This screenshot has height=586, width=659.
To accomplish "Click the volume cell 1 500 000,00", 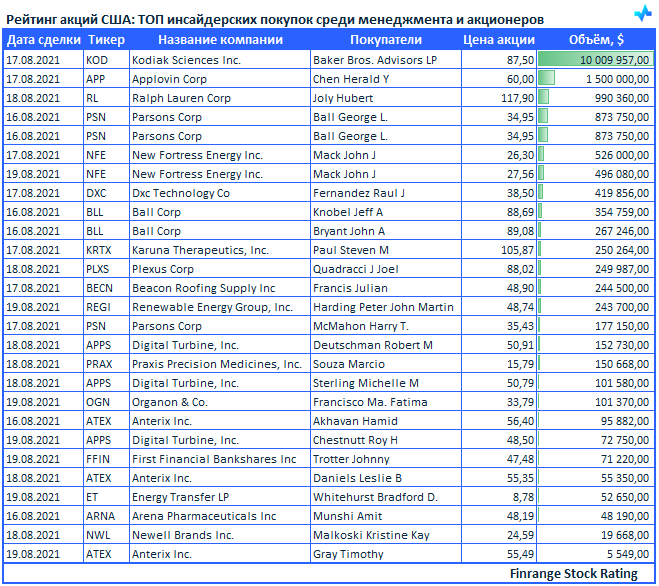I will point(596,79).
